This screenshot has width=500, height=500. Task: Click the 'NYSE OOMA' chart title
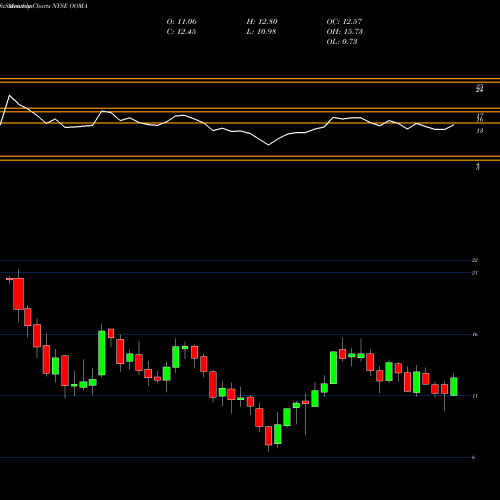coord(70,6)
